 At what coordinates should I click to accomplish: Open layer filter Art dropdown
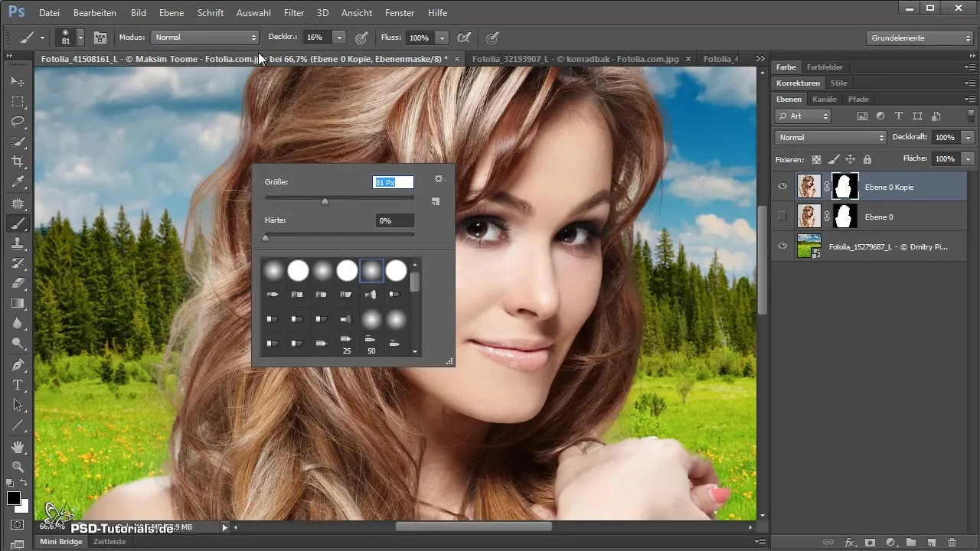point(802,116)
